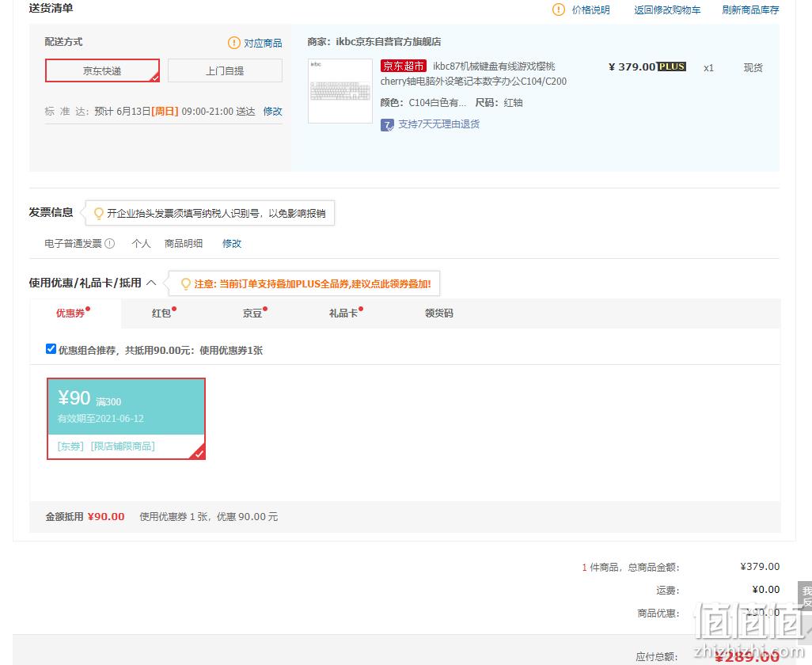Collapse 使用优惠/礼品卡/抵用 section chevron
The height and width of the screenshot is (665, 812).
151,283
